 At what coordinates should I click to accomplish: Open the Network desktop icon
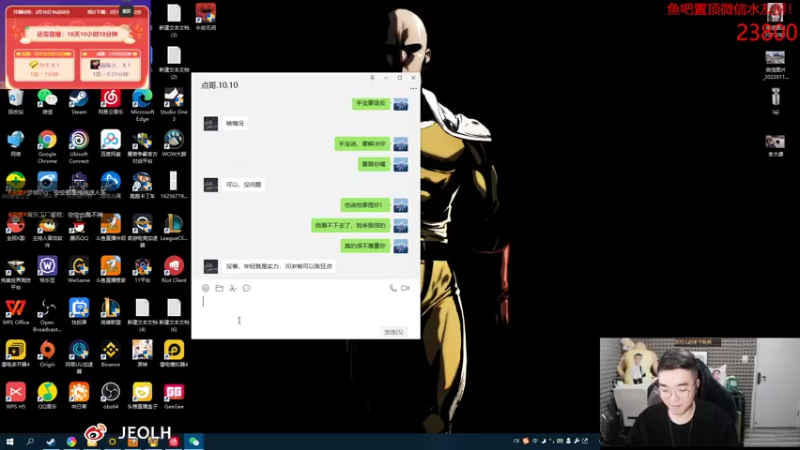click(x=16, y=143)
